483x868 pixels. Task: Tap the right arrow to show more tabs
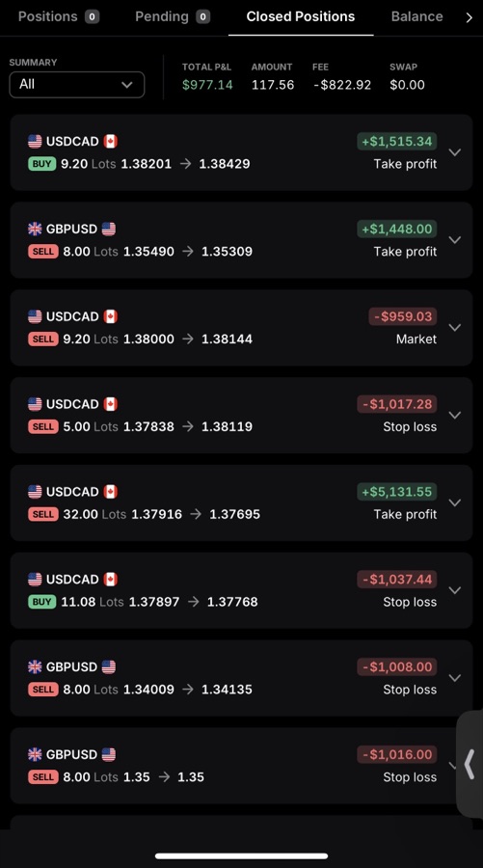(x=469, y=17)
